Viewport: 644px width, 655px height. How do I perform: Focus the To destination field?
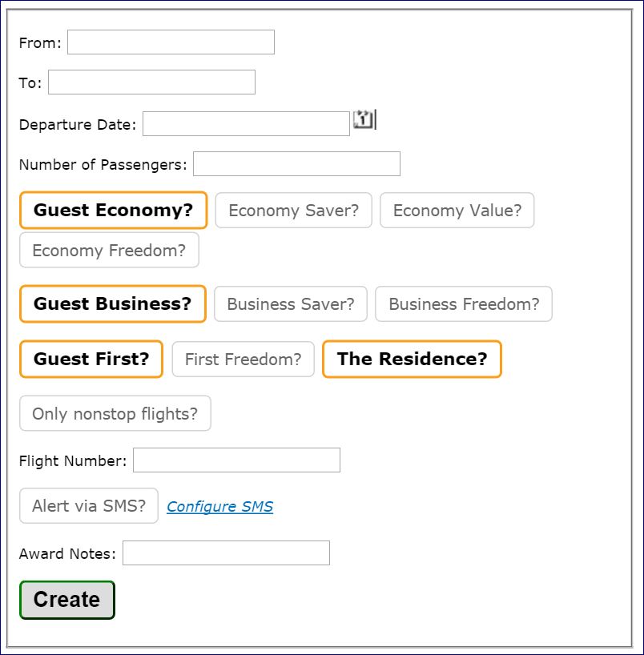[x=151, y=82]
